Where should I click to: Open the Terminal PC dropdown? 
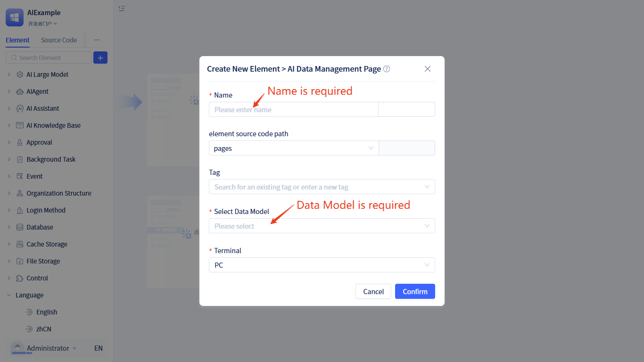pyautogui.click(x=322, y=265)
